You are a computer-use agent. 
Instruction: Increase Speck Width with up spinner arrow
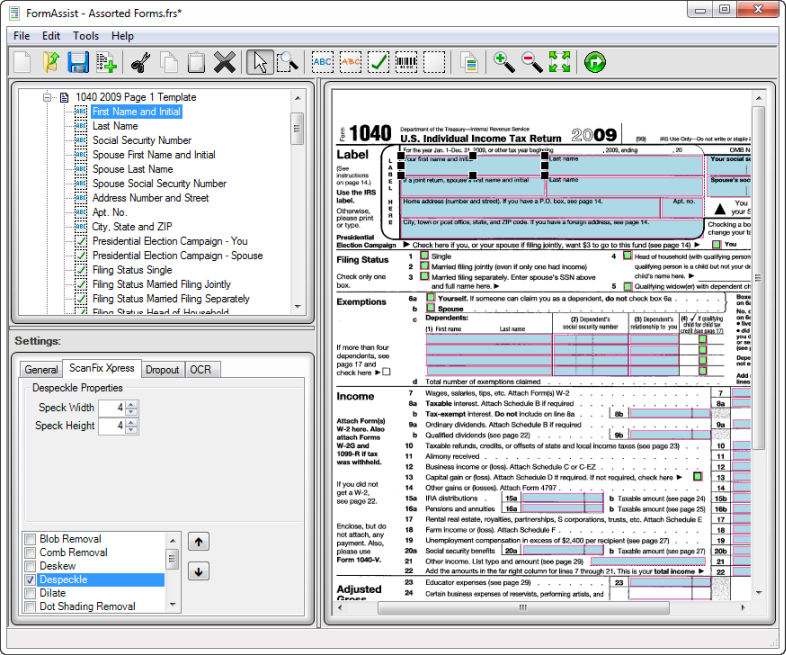133,404
